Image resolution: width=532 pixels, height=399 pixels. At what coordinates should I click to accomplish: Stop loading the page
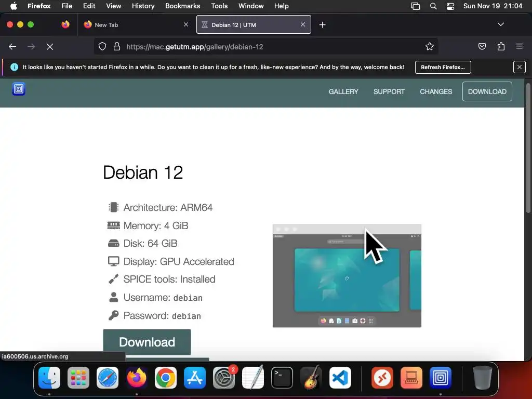50,47
